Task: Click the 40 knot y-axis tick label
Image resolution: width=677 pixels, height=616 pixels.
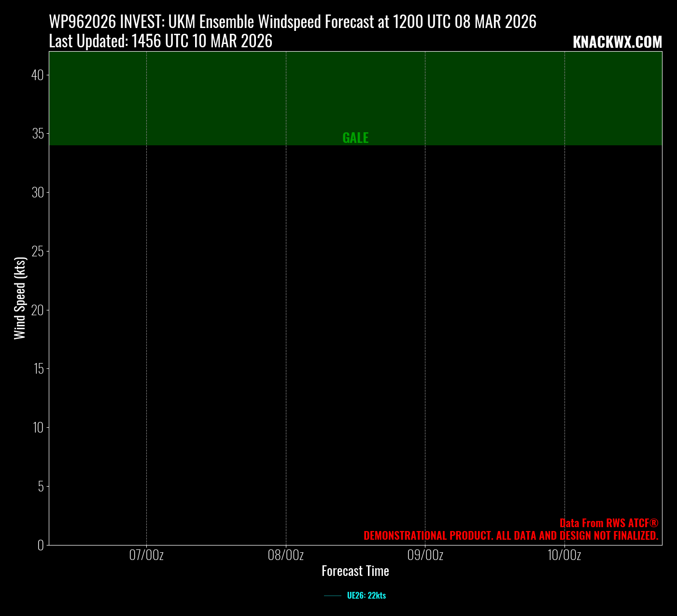Action: (38, 75)
